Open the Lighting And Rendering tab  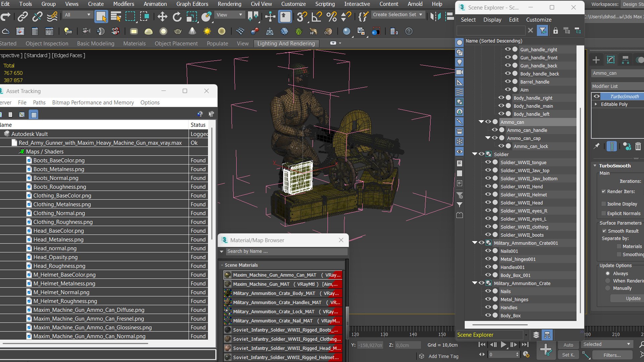pyautogui.click(x=286, y=44)
